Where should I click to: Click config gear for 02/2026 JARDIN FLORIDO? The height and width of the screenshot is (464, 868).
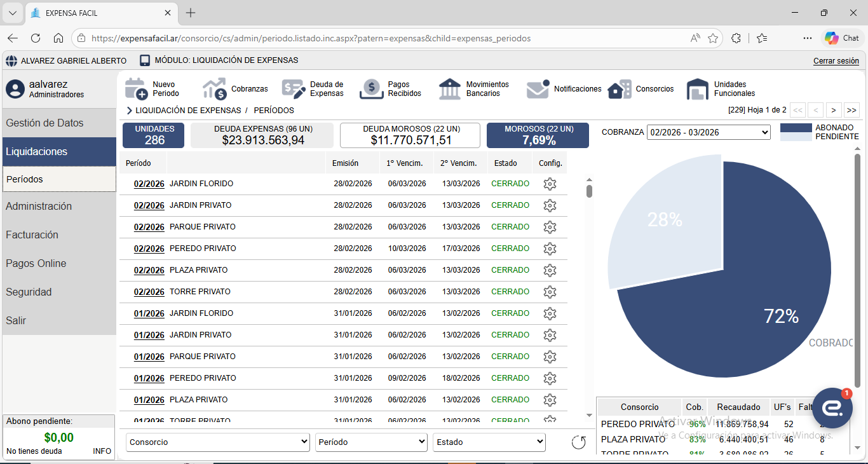[x=550, y=184]
